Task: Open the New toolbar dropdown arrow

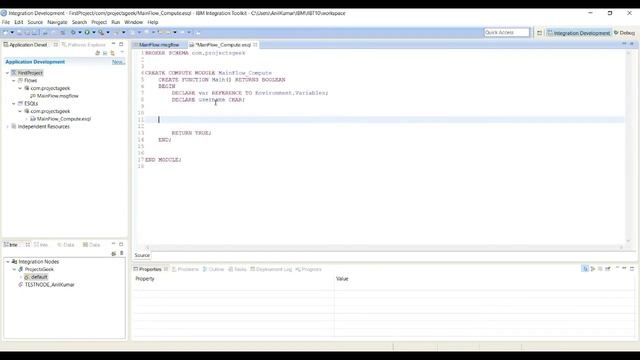Action: pos(12,32)
